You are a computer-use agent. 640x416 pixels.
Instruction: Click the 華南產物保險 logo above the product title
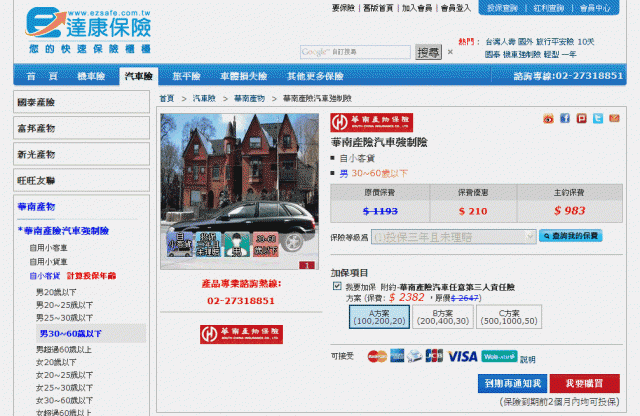coord(371,122)
